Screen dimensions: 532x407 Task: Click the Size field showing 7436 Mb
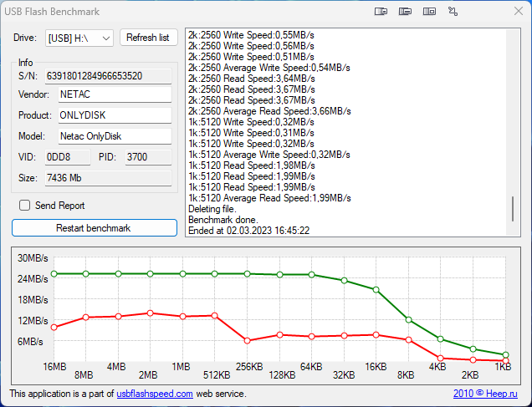(x=106, y=178)
